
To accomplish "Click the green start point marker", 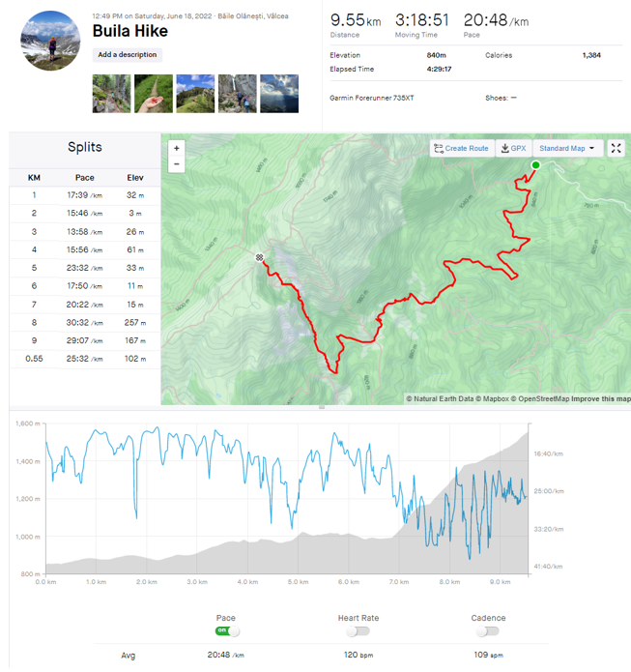I will (x=535, y=165).
